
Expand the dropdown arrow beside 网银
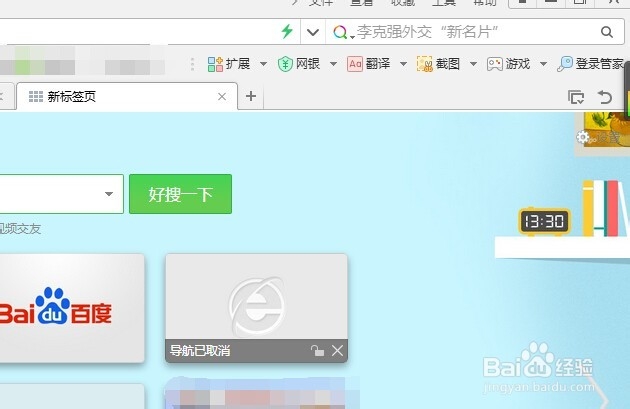click(333, 64)
